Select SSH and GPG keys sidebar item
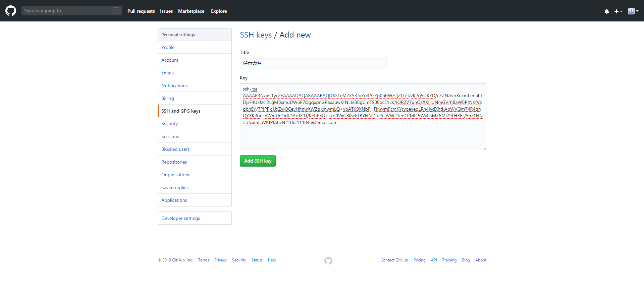Viewport: 644px width, 301px height. [195, 111]
